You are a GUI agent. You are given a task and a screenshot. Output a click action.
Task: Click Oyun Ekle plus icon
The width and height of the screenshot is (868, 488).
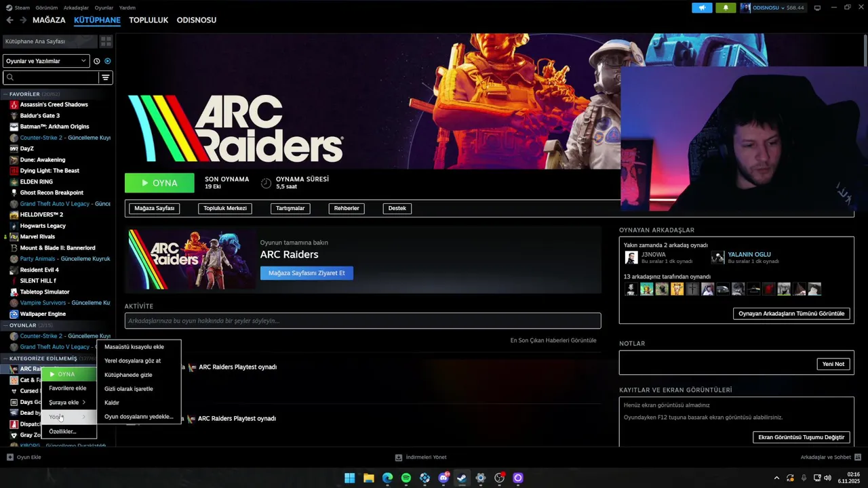coord(10,457)
